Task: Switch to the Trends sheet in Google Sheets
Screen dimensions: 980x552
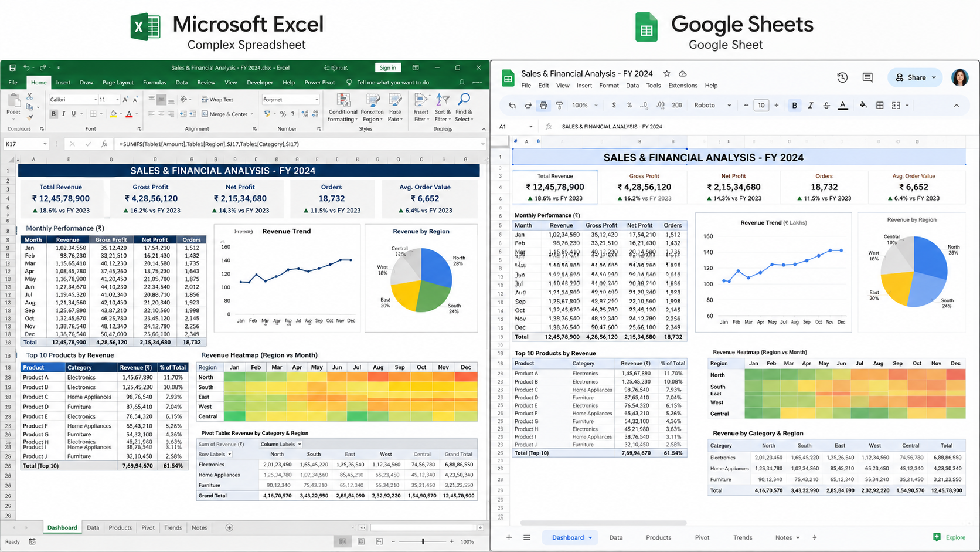Action: coord(743,537)
